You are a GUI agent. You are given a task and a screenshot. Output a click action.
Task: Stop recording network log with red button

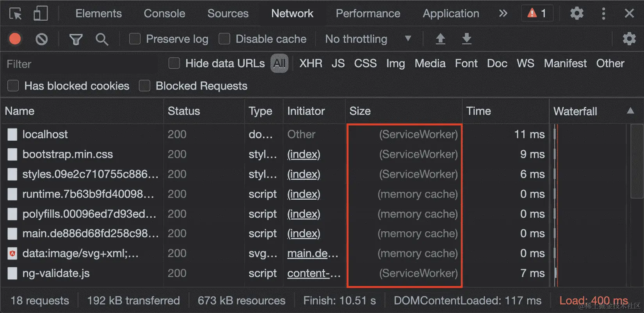tap(15, 39)
